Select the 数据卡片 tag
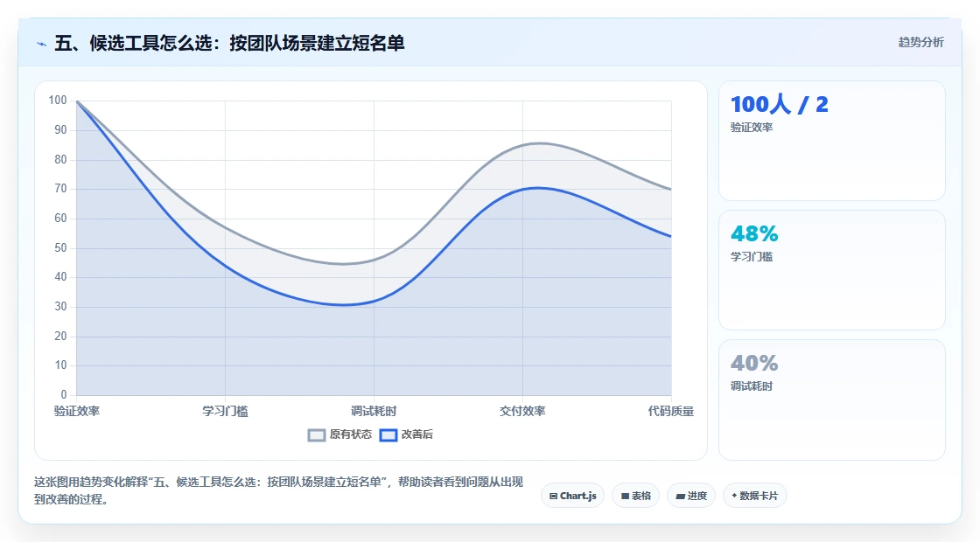Image resolution: width=980 pixels, height=542 pixels. pos(754,496)
